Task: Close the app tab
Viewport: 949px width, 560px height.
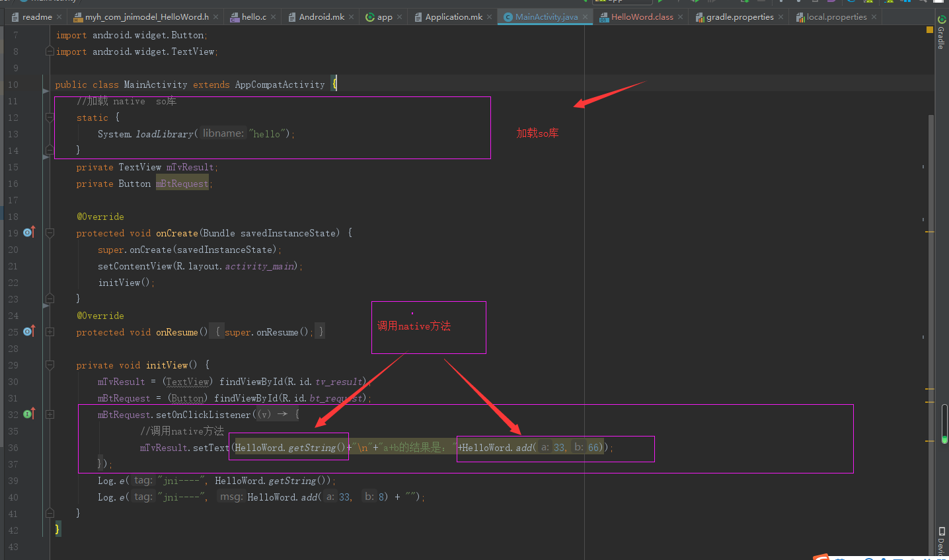Action: click(x=399, y=17)
